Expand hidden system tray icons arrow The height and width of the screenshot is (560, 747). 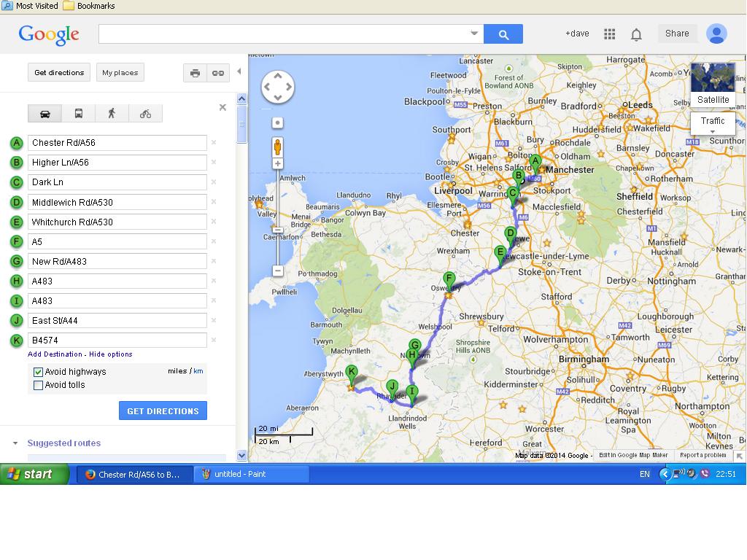pyautogui.click(x=664, y=474)
